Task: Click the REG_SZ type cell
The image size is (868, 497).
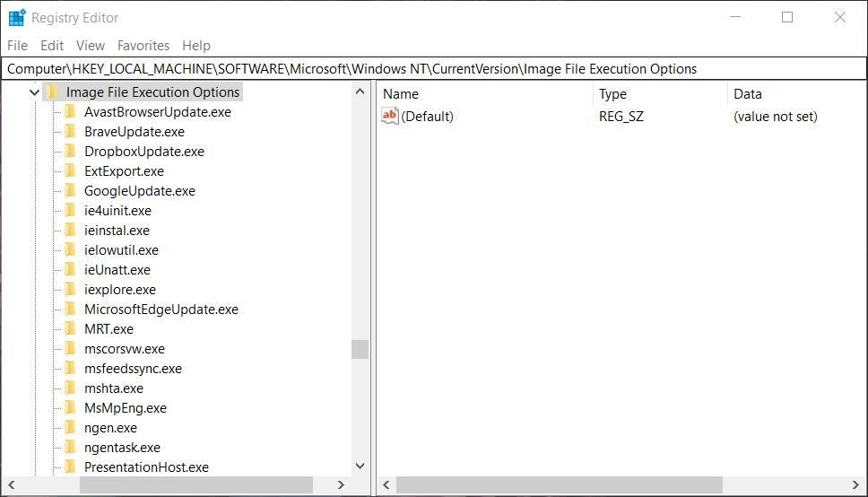Action: point(621,117)
